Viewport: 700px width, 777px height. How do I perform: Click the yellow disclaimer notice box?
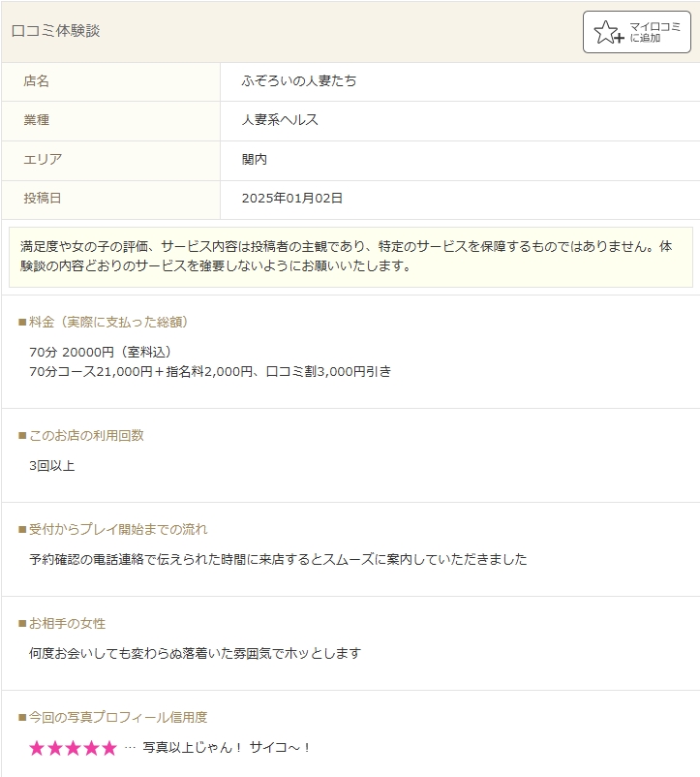coord(350,257)
